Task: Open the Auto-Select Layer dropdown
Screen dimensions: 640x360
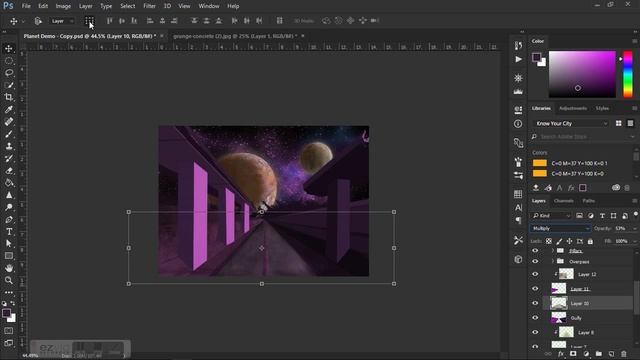Action: pos(62,21)
